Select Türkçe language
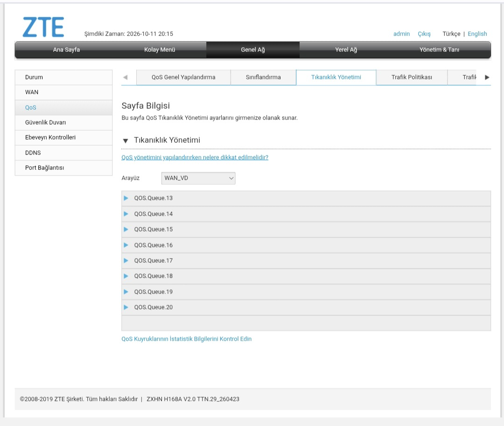Screen dimensions: 504x426 pos(451,34)
